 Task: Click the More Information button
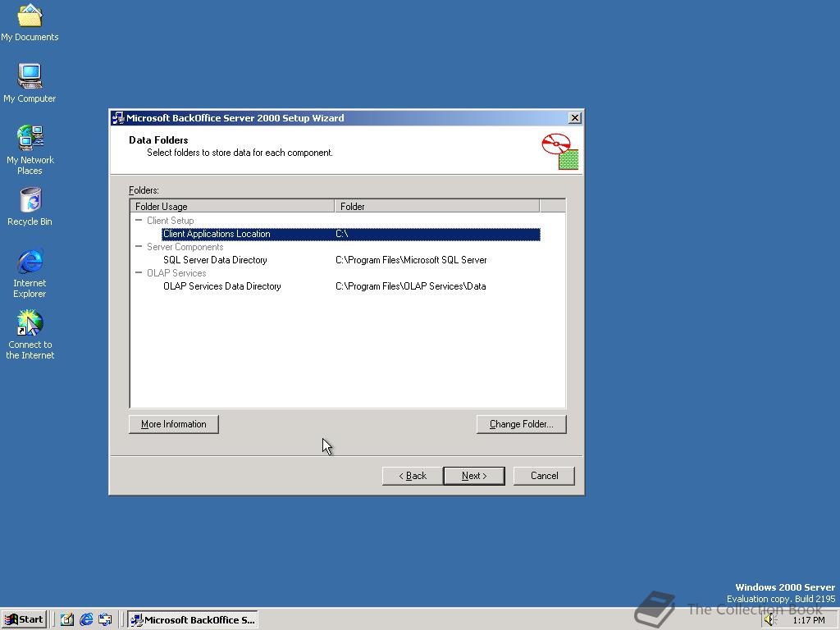tap(174, 424)
